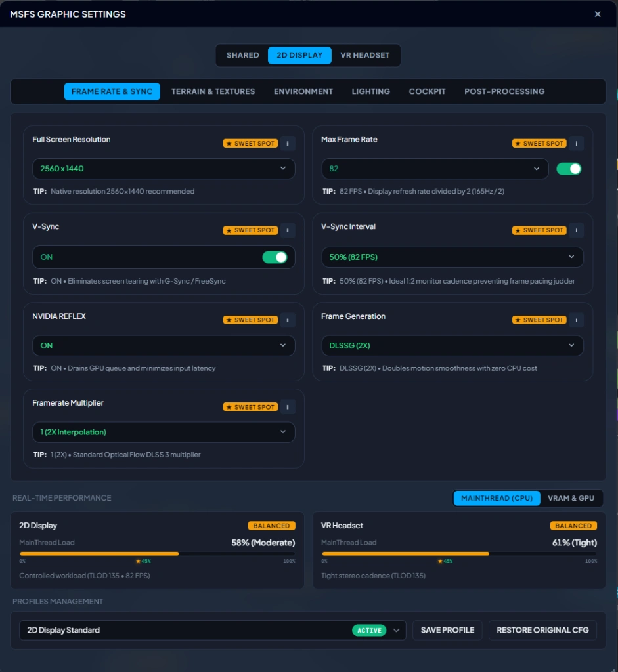Image resolution: width=618 pixels, height=672 pixels.
Task: Show info icon for V-Sync setting
Action: tap(288, 230)
